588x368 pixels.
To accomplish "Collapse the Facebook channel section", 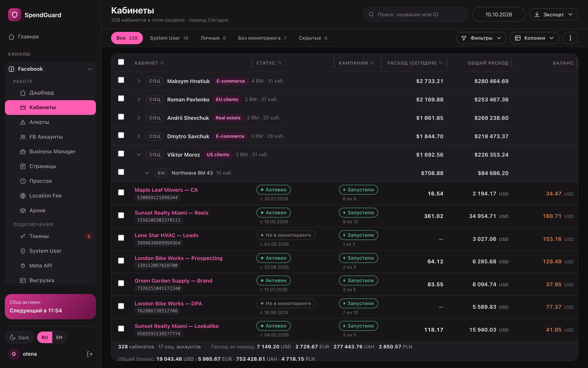I will click(90, 69).
